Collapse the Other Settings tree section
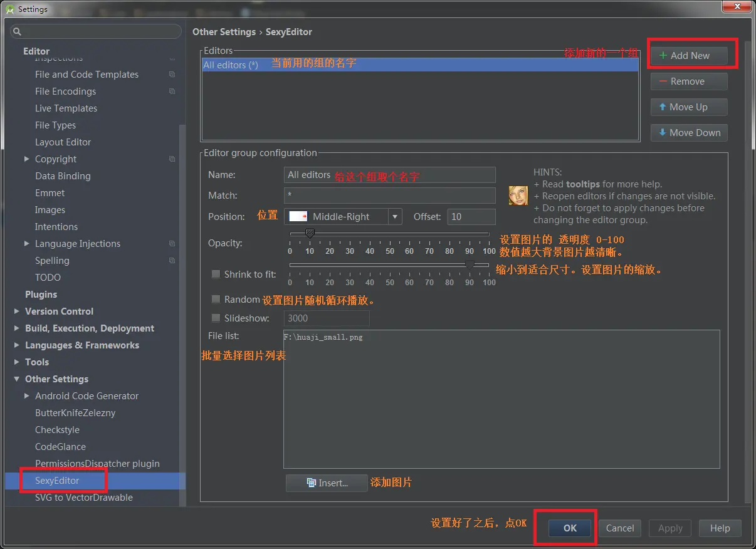The width and height of the screenshot is (756, 549). click(17, 379)
